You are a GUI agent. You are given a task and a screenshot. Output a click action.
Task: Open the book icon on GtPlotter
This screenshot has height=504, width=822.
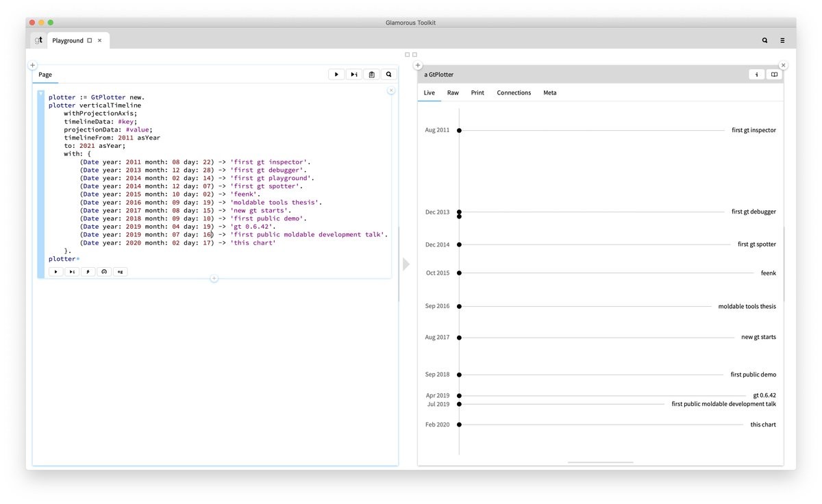(774, 75)
